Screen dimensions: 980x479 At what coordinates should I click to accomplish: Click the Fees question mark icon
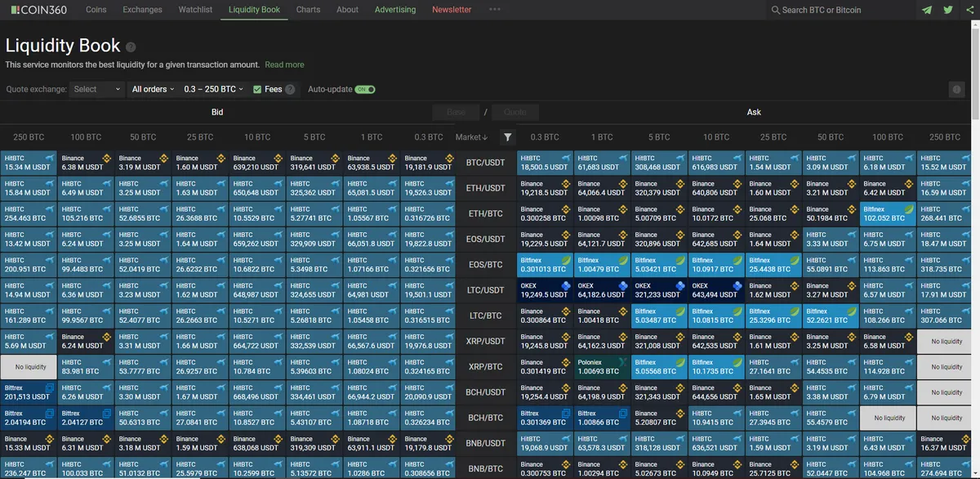tap(290, 89)
